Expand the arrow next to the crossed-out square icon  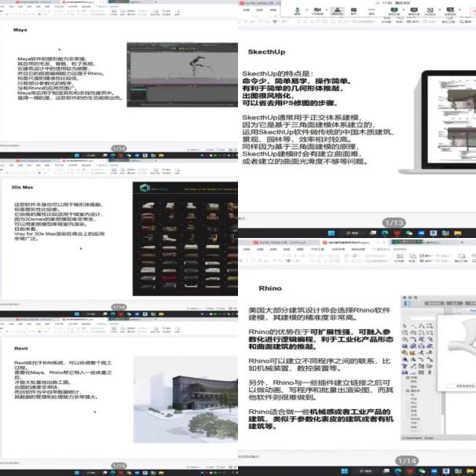[x=440, y=9]
